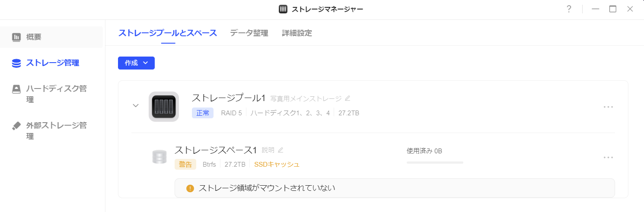Open ハードディスク管理 in the sidebar
Image resolution: width=644 pixels, height=212 pixels.
[52, 94]
